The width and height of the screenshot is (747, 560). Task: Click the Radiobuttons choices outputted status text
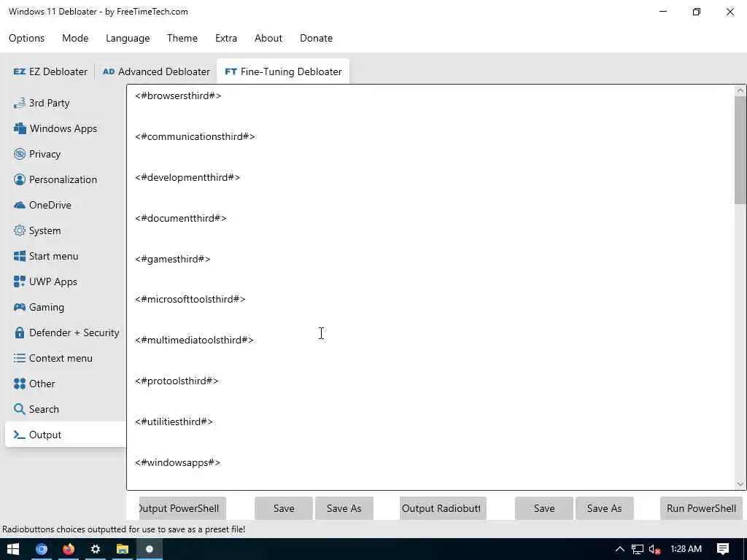point(124,529)
